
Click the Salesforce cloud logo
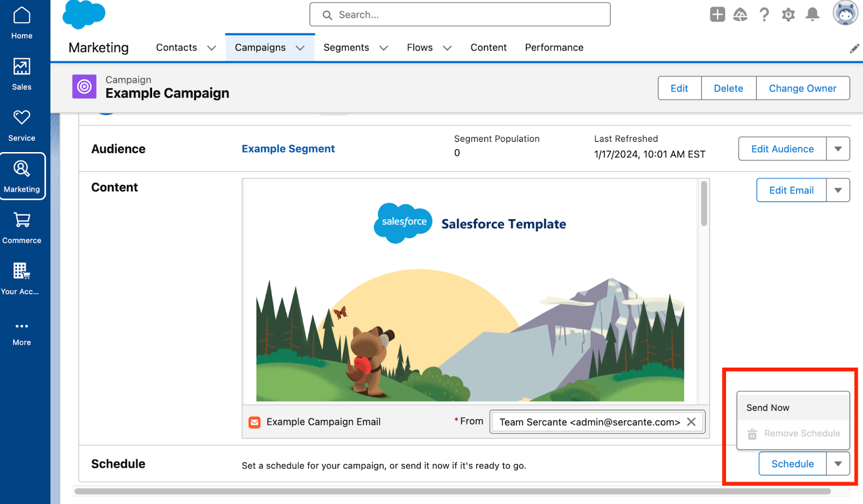84,14
